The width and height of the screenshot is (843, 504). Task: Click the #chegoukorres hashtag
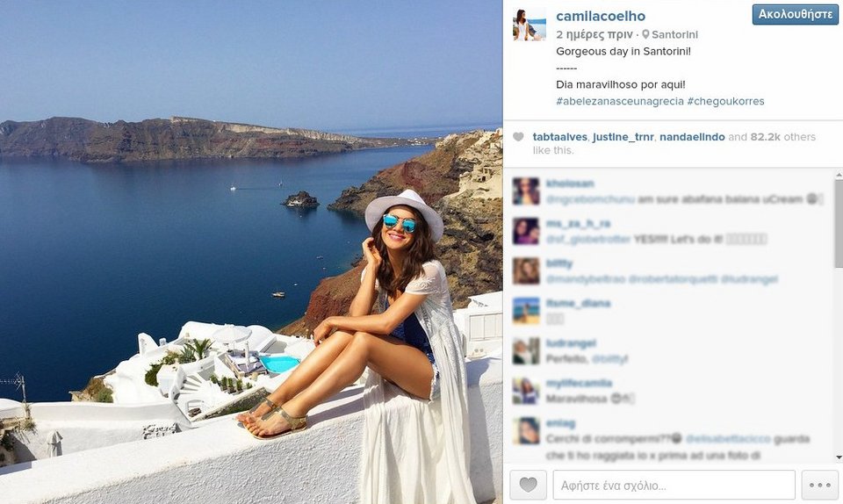(725, 101)
